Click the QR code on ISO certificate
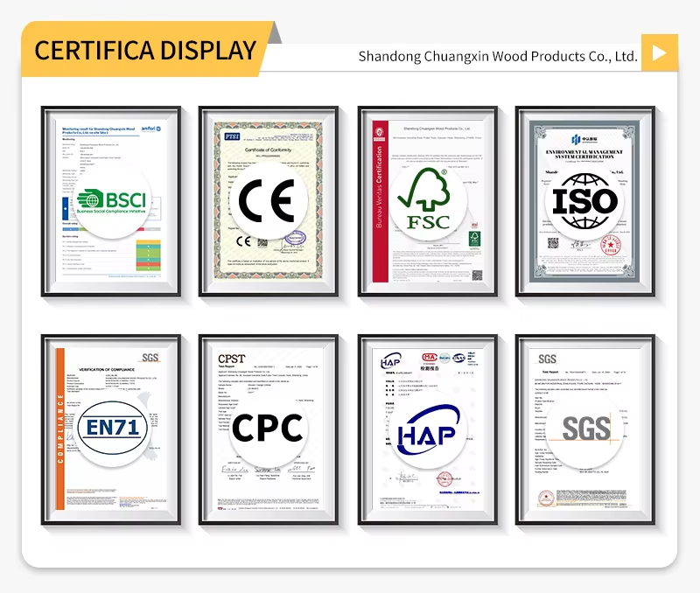Image resolution: width=700 pixels, height=593 pixels. (553, 243)
